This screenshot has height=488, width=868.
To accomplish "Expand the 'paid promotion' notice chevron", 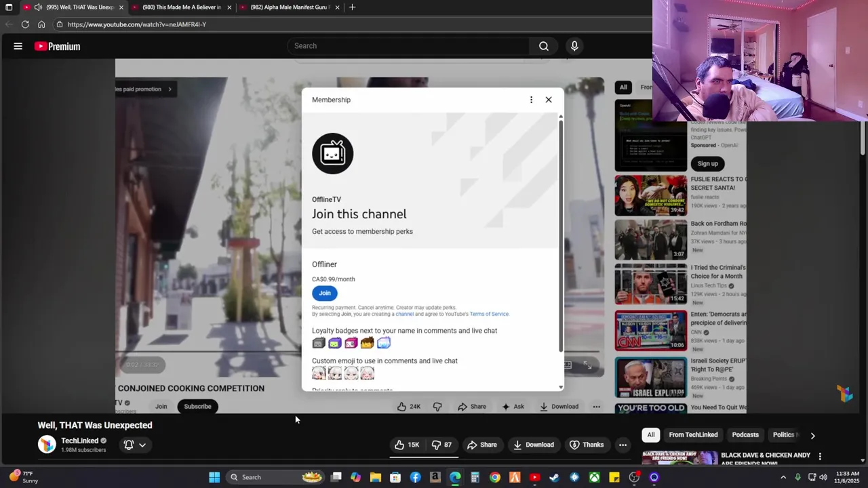I will pos(170,89).
